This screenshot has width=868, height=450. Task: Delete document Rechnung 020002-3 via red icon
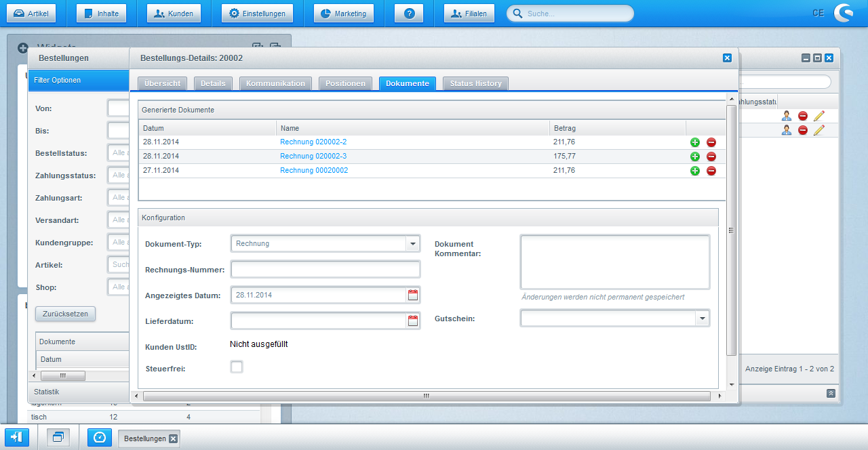711,157
